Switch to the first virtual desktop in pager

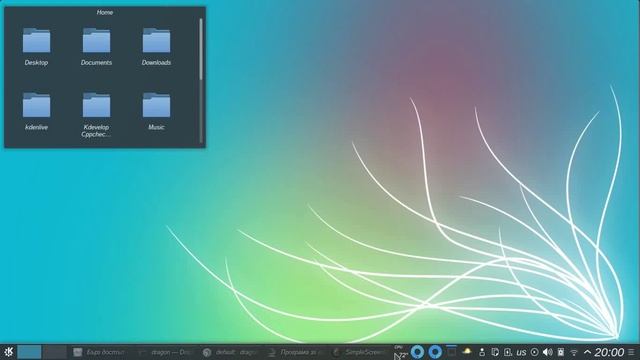(29, 352)
